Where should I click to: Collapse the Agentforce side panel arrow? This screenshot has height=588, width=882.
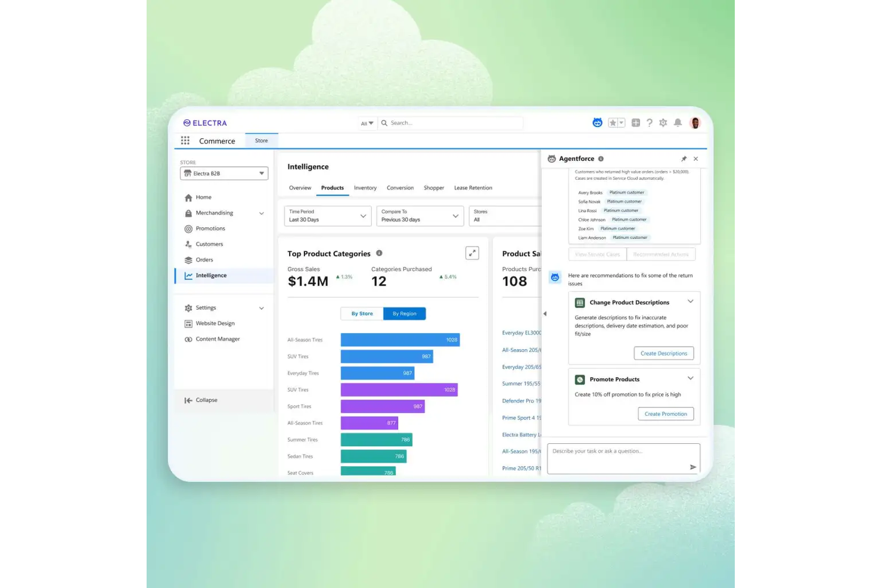click(545, 313)
